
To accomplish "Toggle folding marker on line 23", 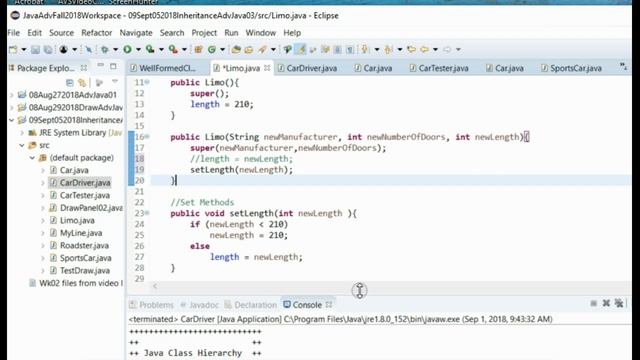I will [x=147, y=213].
